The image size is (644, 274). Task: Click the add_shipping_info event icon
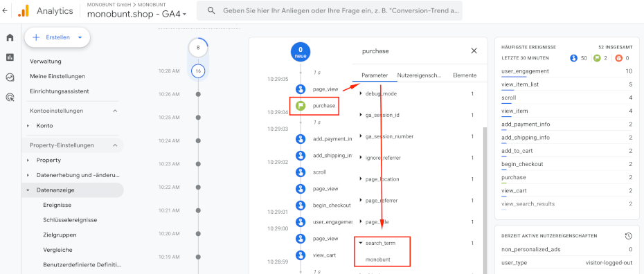click(301, 156)
